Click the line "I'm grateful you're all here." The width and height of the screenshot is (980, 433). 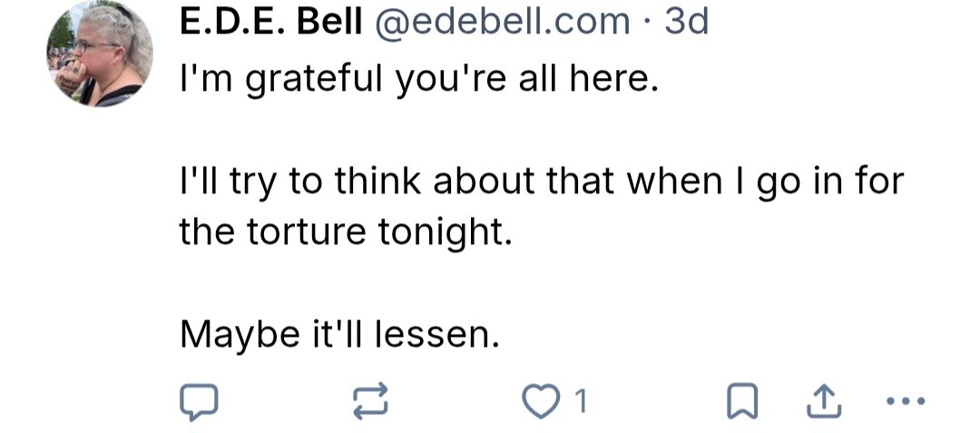tap(416, 82)
